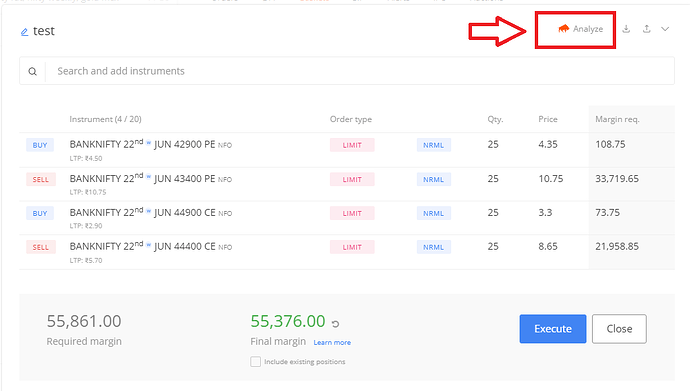Enable Include existing positions checkbox
The height and width of the screenshot is (391, 690).
[x=255, y=362]
